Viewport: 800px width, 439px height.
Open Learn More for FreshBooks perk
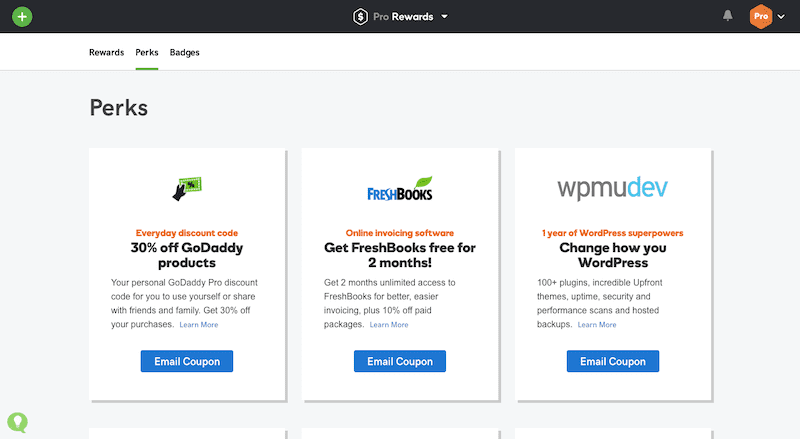[x=389, y=325]
